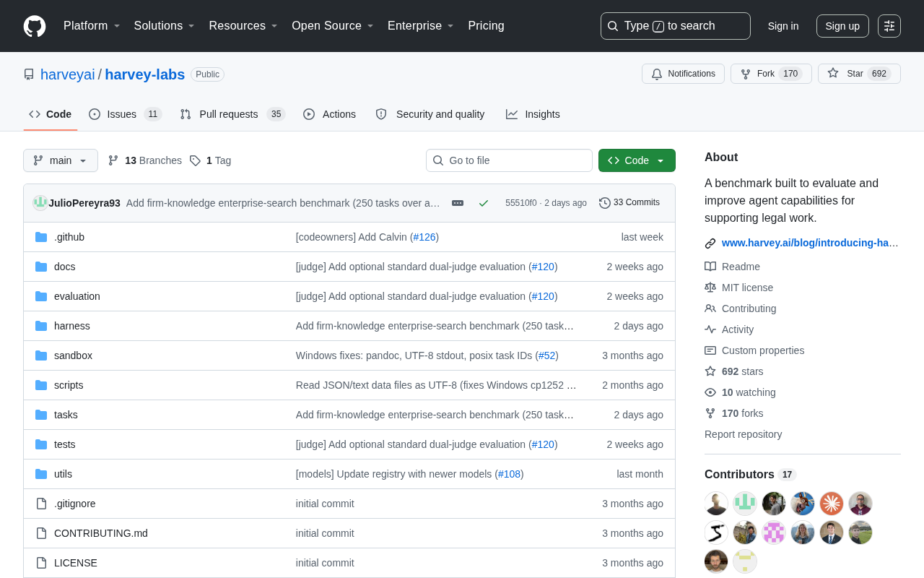Open the green Code dropdown button
This screenshot has height=578, width=924.
click(x=637, y=160)
